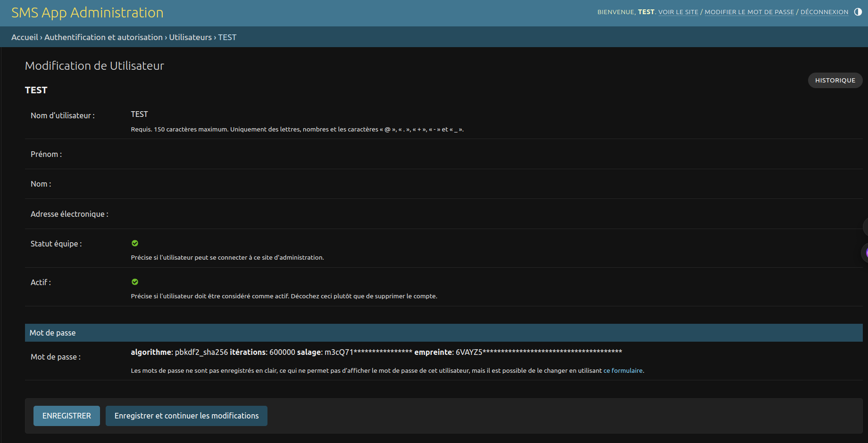Open the SMS App Administration home title
The height and width of the screenshot is (443, 868).
click(x=87, y=13)
